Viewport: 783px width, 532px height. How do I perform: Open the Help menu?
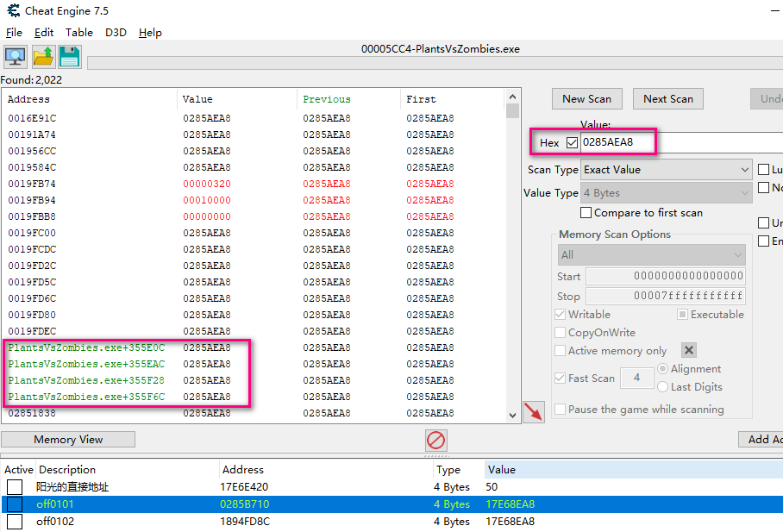pyautogui.click(x=150, y=33)
